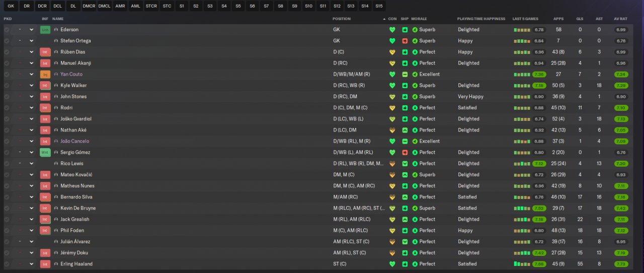The image size is (644, 273).
Task: Tick the picked circle for Stefan Ortega
Action: tap(7, 41)
